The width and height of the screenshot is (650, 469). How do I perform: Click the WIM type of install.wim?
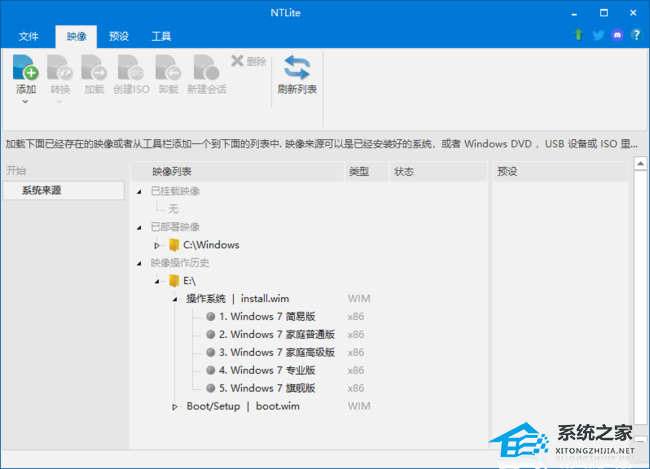coord(359,299)
